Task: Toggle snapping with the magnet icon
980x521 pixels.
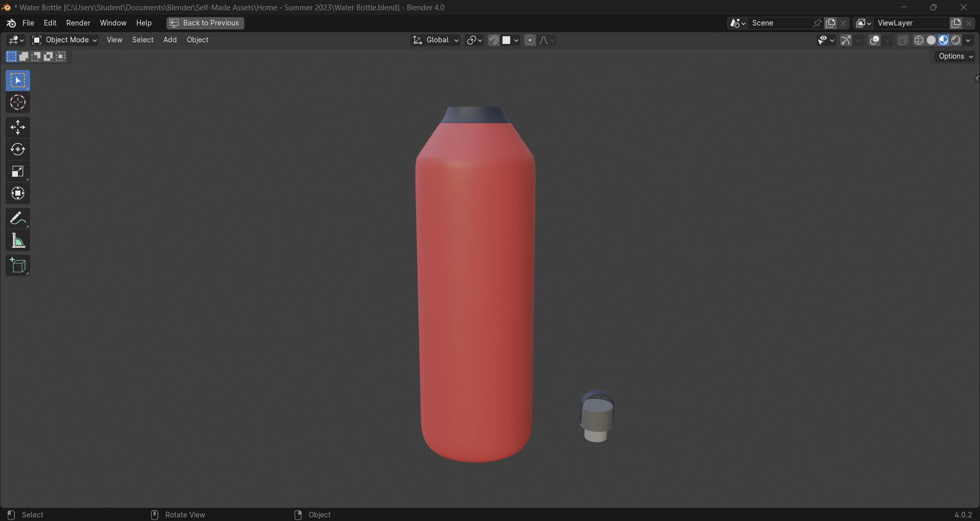Action: pyautogui.click(x=493, y=40)
